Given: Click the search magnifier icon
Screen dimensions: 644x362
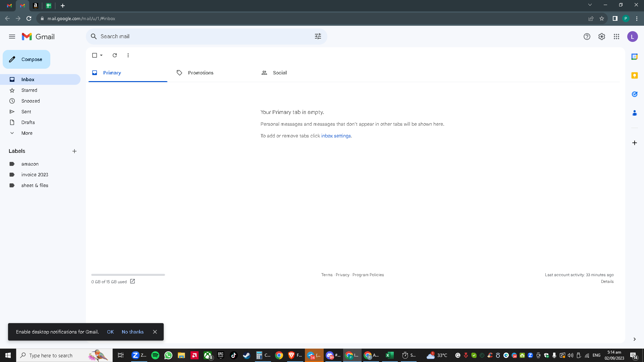Looking at the screenshot, I should coord(94,37).
